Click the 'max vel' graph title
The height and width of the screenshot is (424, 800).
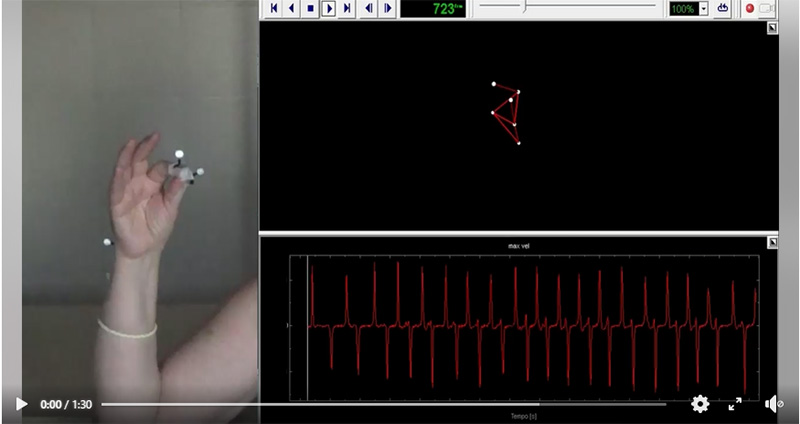[x=519, y=246]
